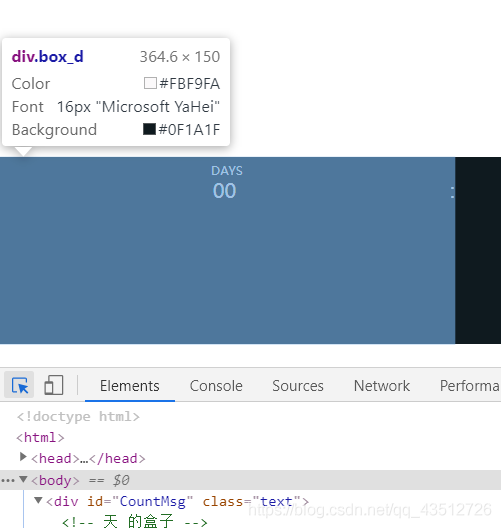Expand the head element node

point(23,457)
